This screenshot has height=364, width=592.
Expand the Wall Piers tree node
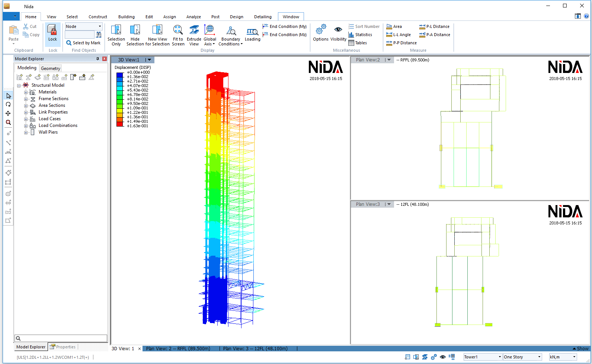click(26, 132)
